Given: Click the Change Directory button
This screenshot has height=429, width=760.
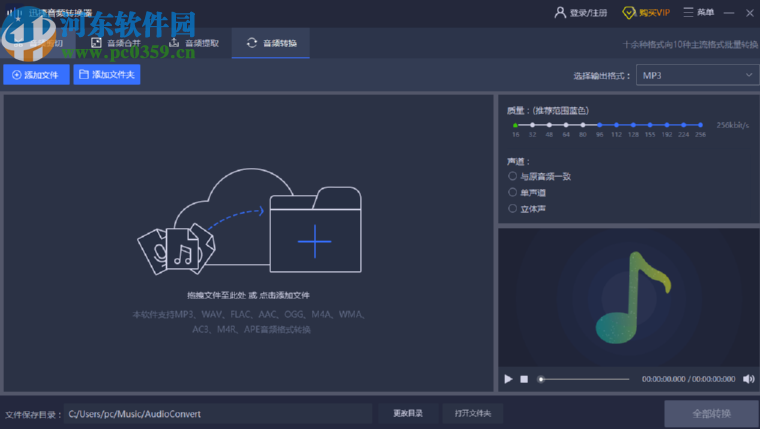Looking at the screenshot, I should pos(408,413).
